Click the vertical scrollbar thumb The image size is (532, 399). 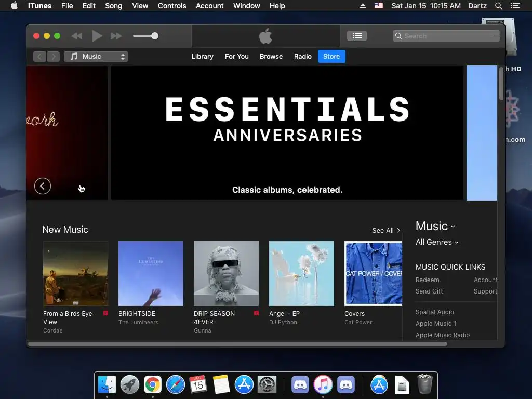(x=501, y=84)
